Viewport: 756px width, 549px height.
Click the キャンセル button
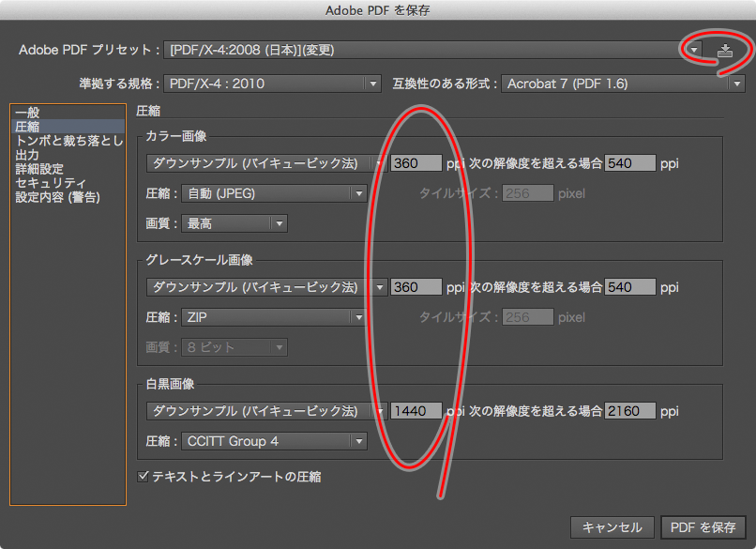612,527
